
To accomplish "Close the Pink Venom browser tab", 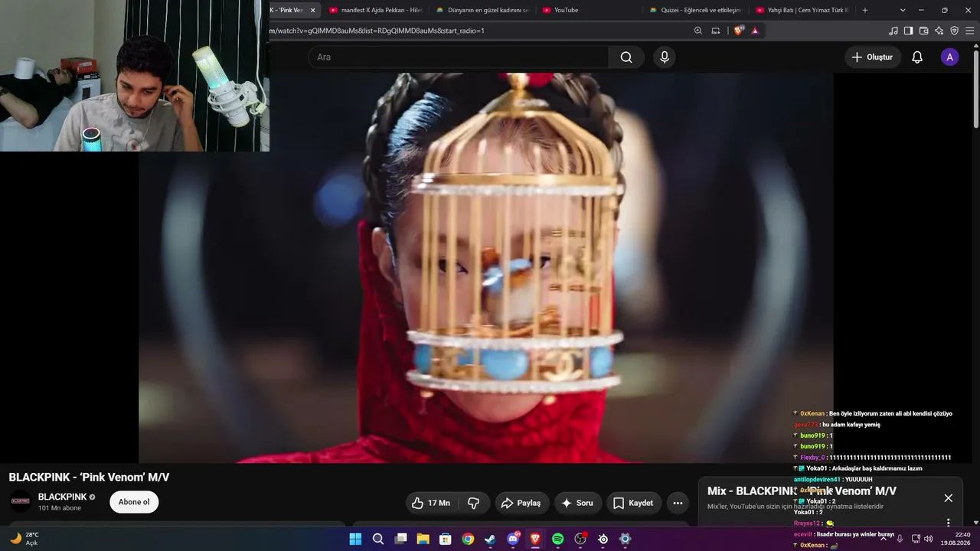I will (x=312, y=10).
